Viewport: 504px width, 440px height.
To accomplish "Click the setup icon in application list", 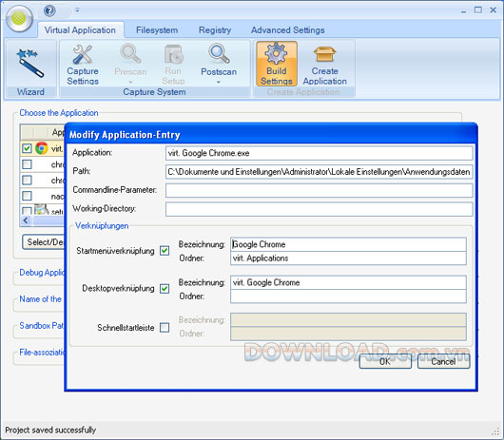I will 41,209.
